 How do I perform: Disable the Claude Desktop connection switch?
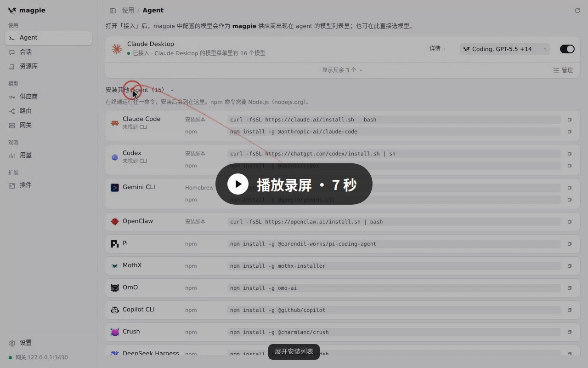pos(567,49)
